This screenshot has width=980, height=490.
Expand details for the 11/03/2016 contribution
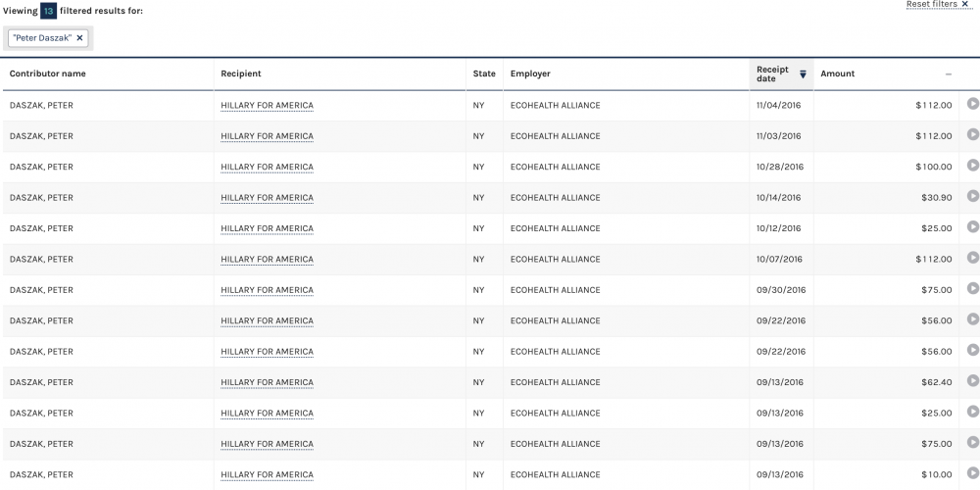pyautogui.click(x=972, y=135)
